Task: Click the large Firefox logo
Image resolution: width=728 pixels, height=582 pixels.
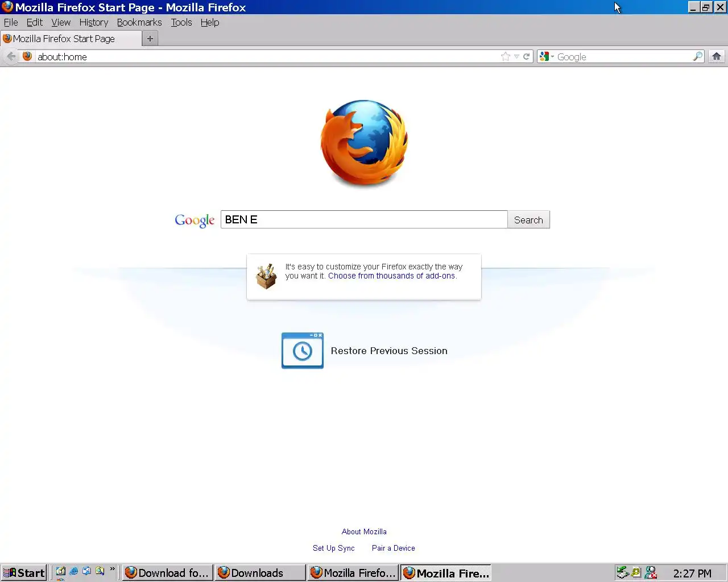Action: point(364,143)
